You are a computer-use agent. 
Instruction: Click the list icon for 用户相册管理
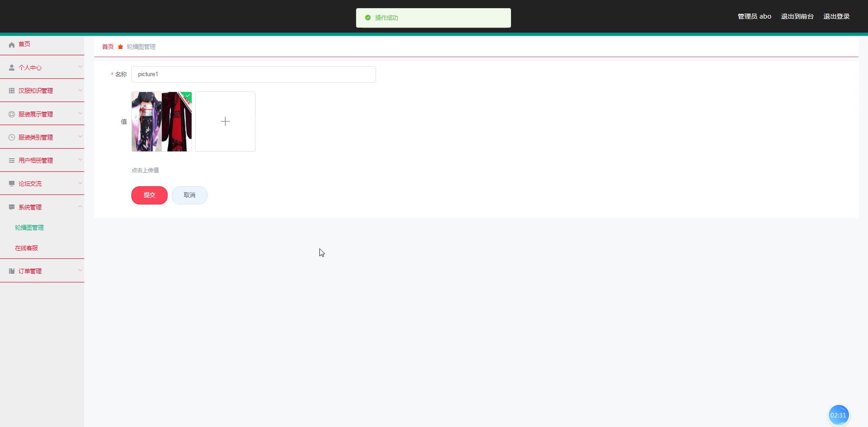click(x=12, y=160)
